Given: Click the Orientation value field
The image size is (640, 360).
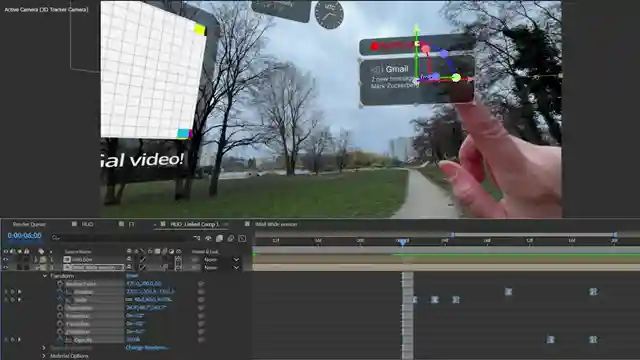Looking at the screenshot, I should pos(146,308).
